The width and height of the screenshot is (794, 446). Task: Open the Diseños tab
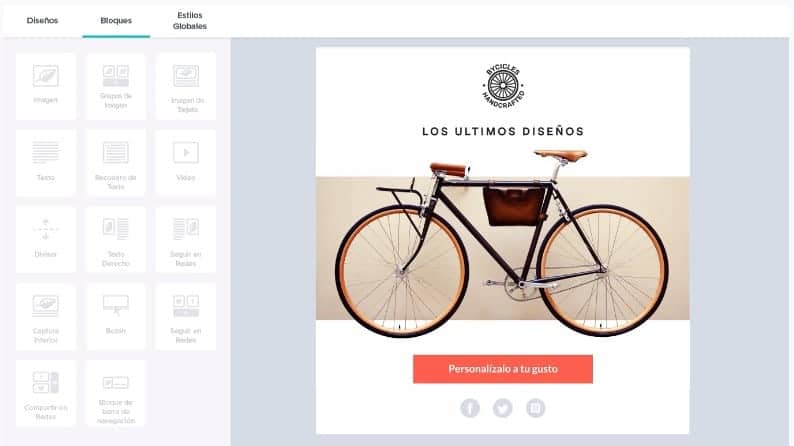pyautogui.click(x=43, y=20)
